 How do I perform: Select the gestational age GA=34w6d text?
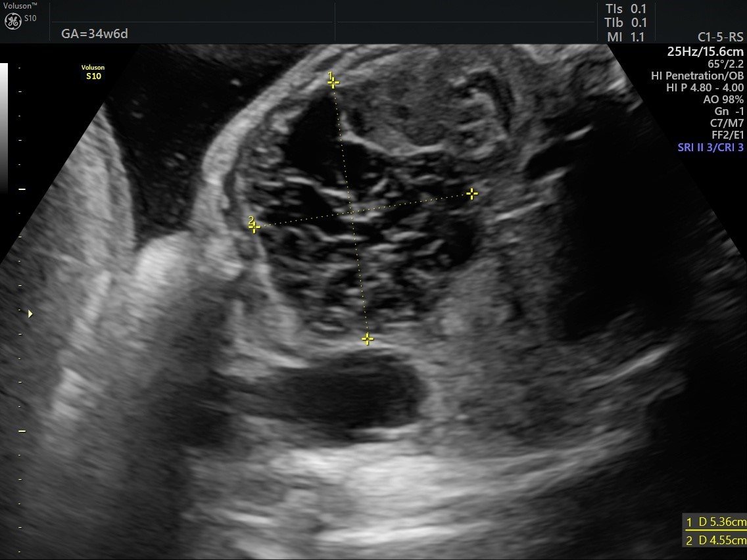pos(94,34)
